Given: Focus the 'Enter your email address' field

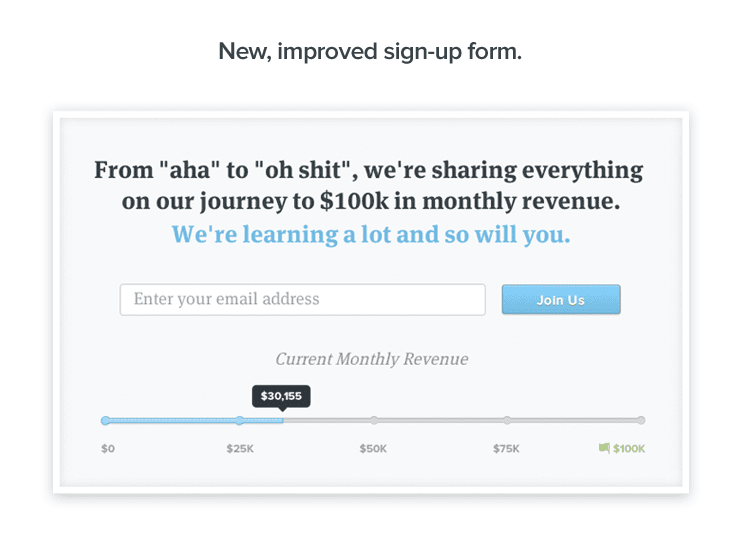Looking at the screenshot, I should coord(302,300).
